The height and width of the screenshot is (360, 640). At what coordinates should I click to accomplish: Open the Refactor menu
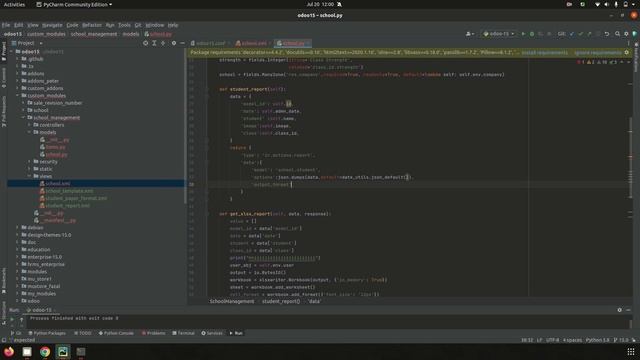(x=92, y=25)
